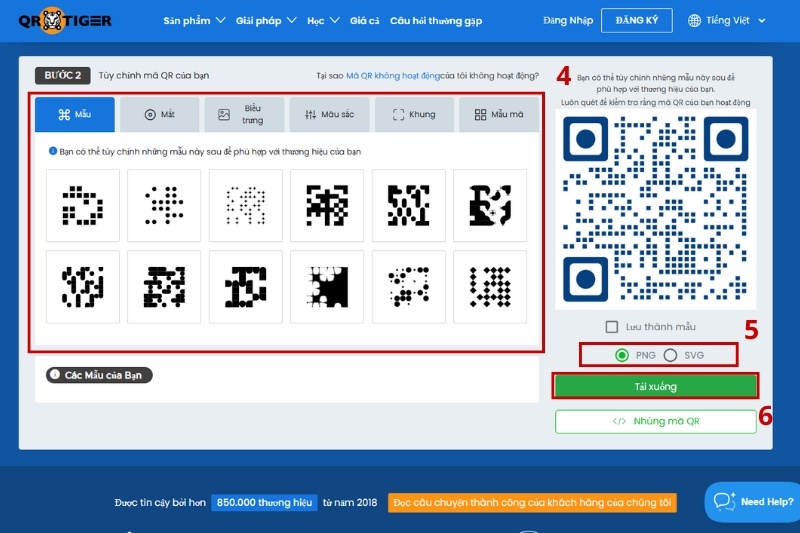Viewport: 800px width, 533px height.
Task: Switch to the Mắt tab
Action: click(159, 114)
